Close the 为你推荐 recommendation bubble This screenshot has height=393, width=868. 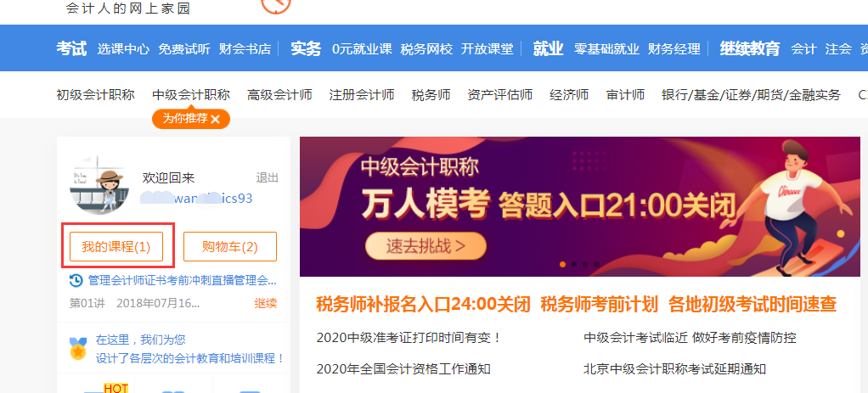[x=216, y=119]
